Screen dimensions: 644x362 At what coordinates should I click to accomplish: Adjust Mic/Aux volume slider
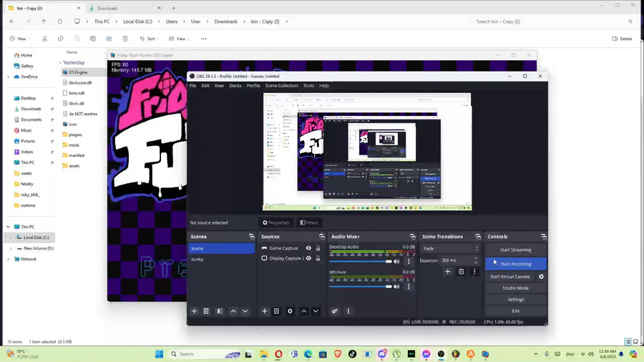pos(361,286)
